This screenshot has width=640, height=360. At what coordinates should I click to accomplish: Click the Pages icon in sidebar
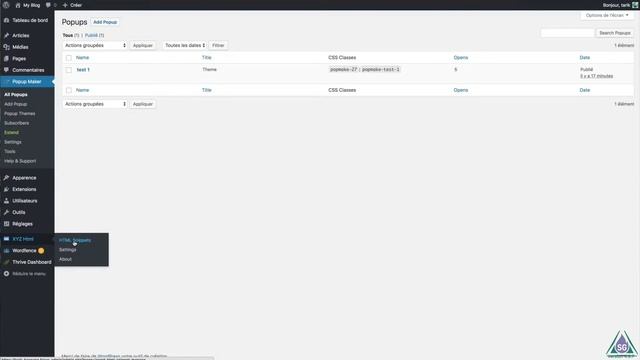pos(7,58)
